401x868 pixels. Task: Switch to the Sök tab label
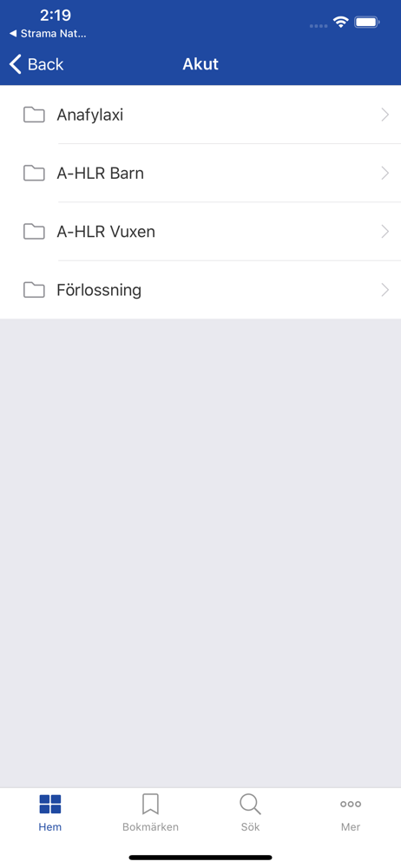point(250,827)
